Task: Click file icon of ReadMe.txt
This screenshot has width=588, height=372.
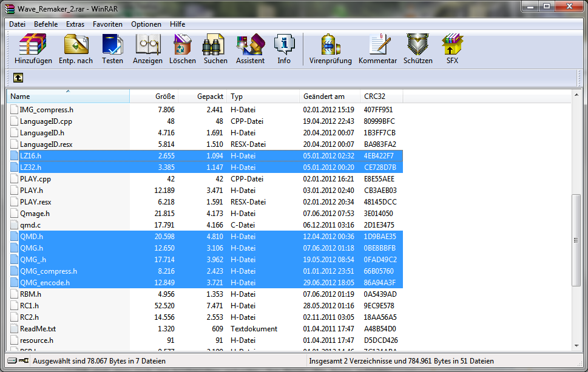Action: click(x=14, y=328)
